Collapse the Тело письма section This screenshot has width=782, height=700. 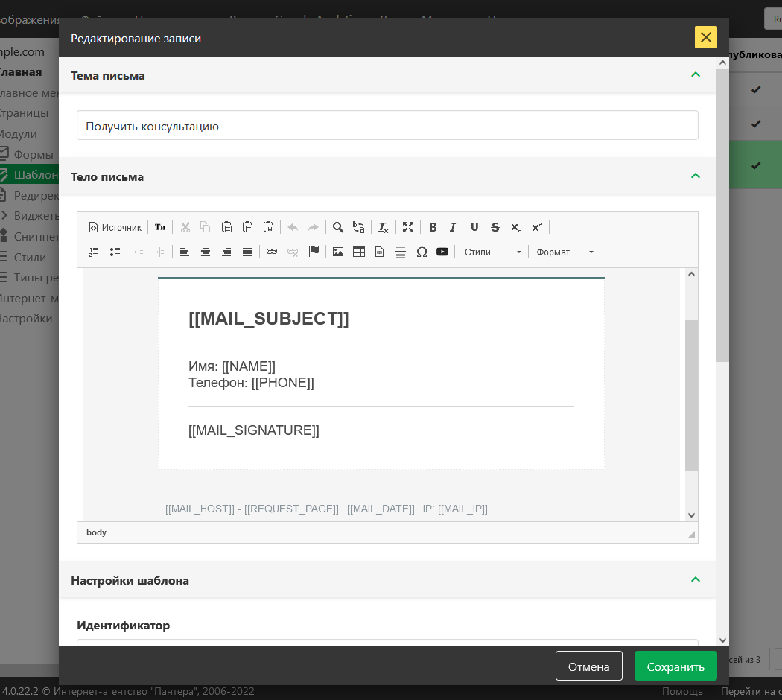(x=696, y=176)
